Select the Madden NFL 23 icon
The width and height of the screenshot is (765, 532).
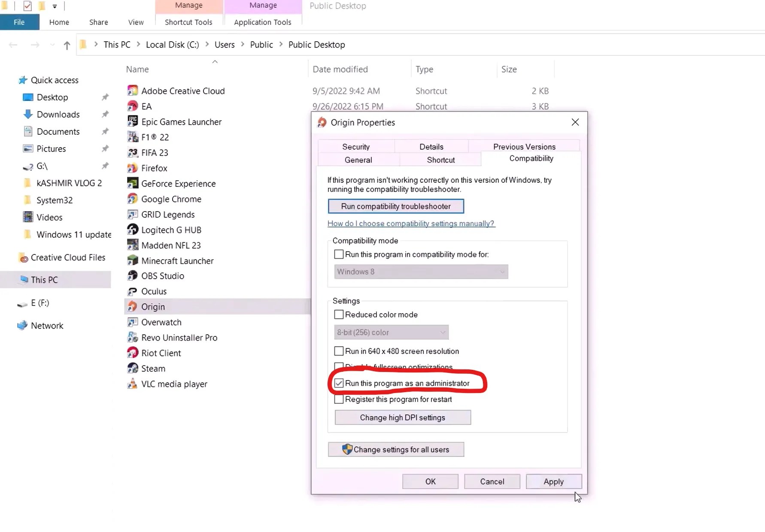[133, 245]
